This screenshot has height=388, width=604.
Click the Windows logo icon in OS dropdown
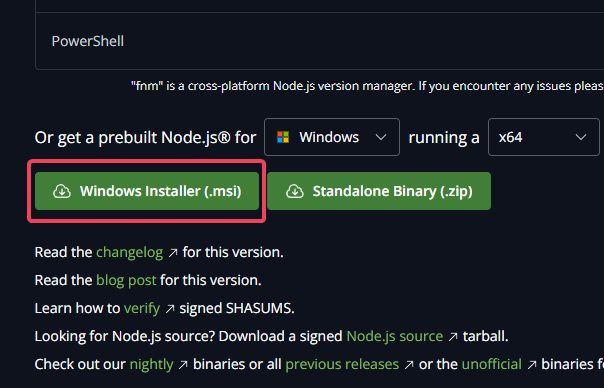(283, 137)
